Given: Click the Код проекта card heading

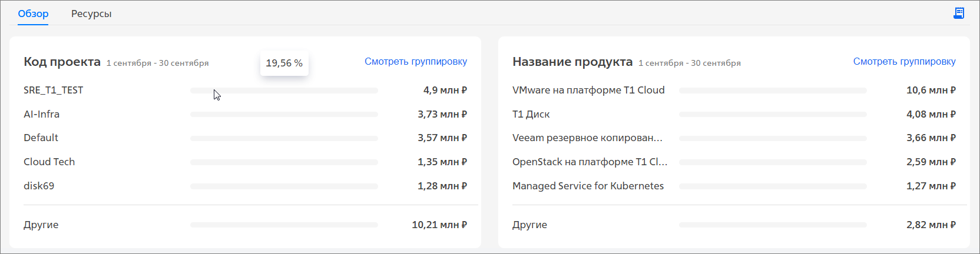Looking at the screenshot, I should [x=62, y=62].
